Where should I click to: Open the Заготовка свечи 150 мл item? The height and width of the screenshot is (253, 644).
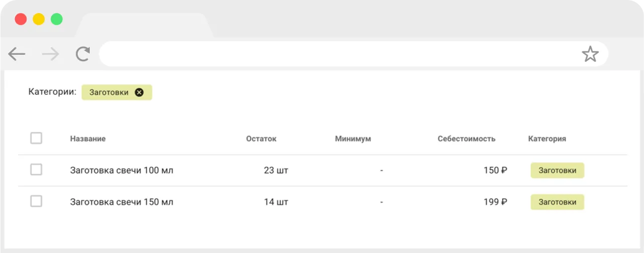(x=121, y=202)
